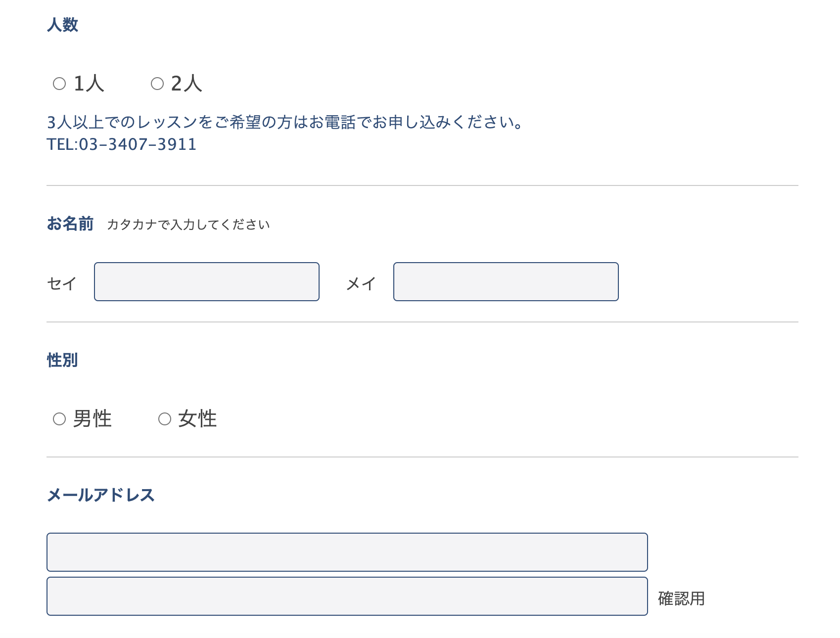The height and width of the screenshot is (638, 840).
Task: Click the 2人 label text
Action: click(187, 84)
